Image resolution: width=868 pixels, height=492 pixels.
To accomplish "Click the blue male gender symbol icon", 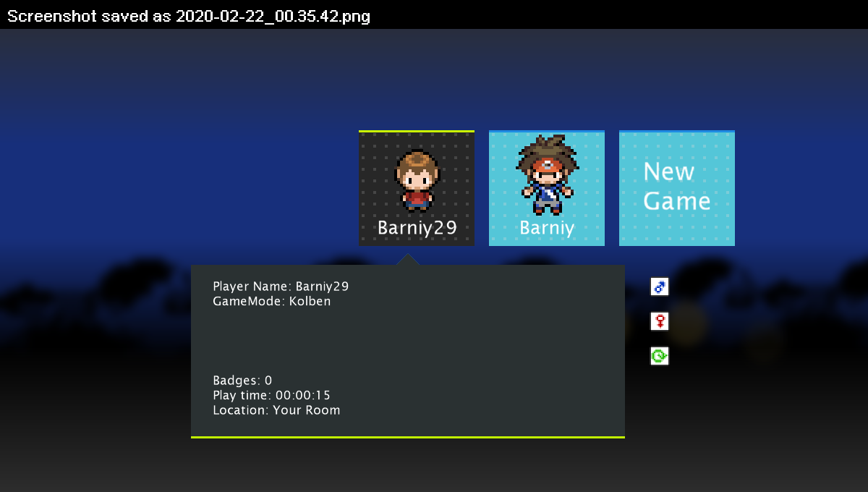I will [x=659, y=287].
